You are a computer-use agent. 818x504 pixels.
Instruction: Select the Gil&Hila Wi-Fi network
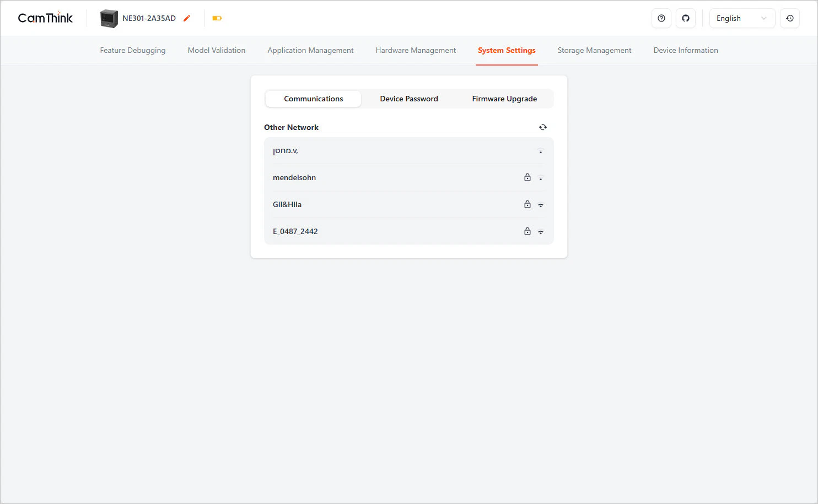coord(287,204)
